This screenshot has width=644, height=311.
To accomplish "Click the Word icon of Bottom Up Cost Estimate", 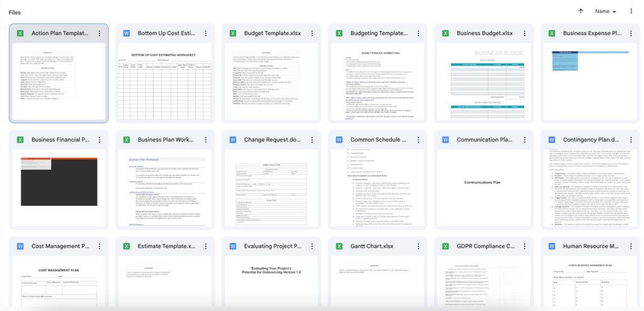I will 126,33.
